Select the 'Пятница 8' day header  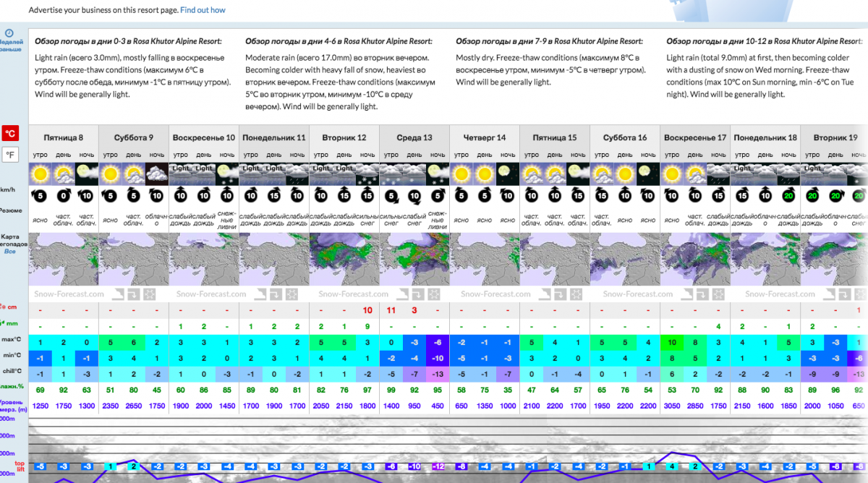tap(63, 137)
